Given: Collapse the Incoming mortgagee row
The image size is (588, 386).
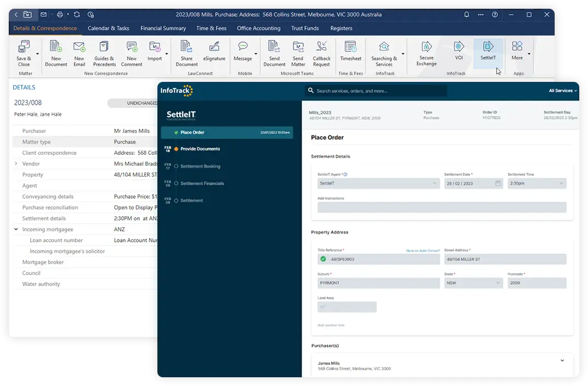Looking at the screenshot, I should tap(16, 229).
